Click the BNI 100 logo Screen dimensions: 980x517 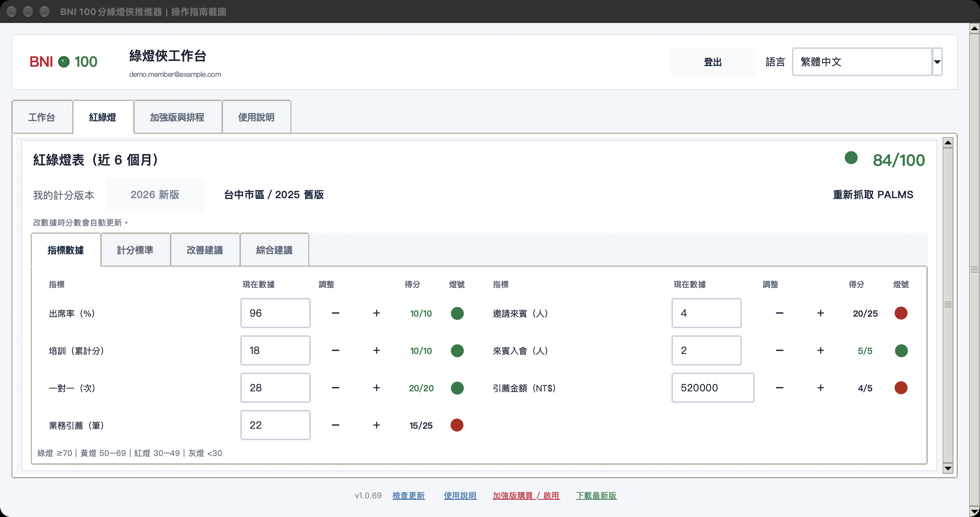(x=63, y=62)
